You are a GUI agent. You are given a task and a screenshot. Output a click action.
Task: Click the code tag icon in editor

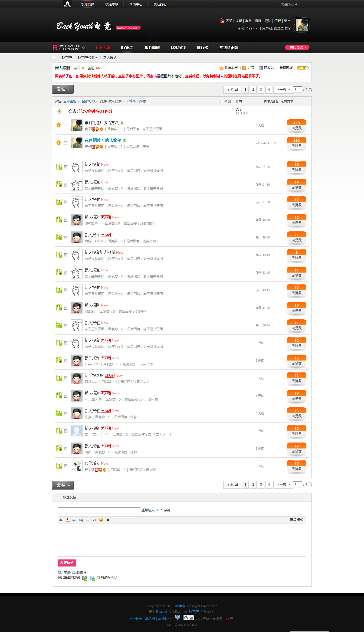click(x=94, y=520)
